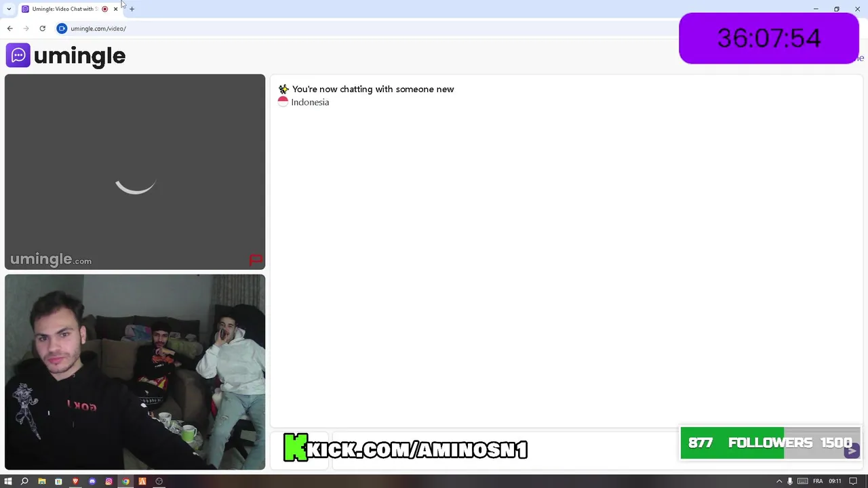Click your own webcam preview
868x488 pixels.
point(135,371)
